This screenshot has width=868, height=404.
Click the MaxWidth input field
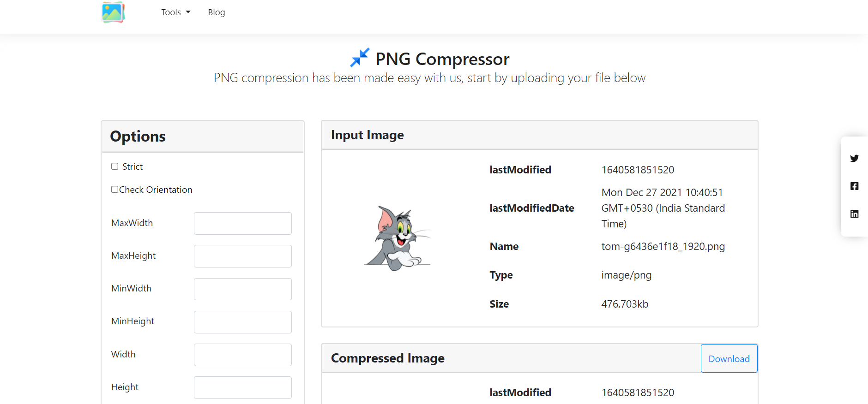click(x=242, y=223)
